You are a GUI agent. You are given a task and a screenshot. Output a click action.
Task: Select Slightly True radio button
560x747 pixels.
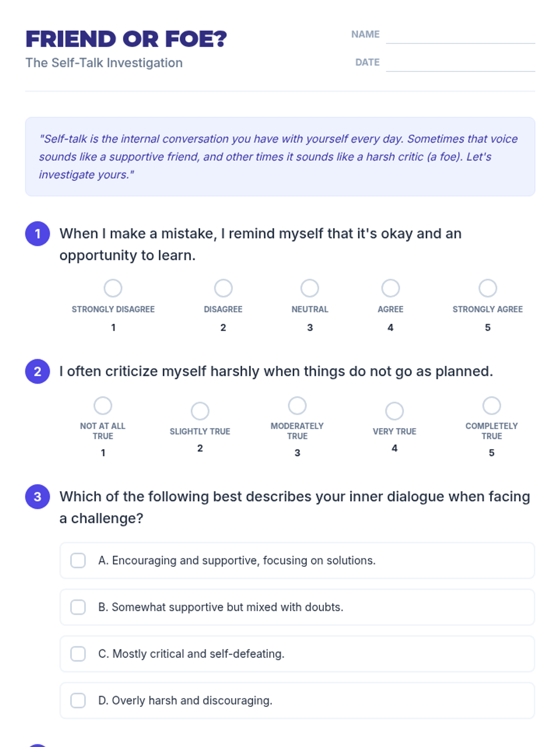click(x=200, y=411)
